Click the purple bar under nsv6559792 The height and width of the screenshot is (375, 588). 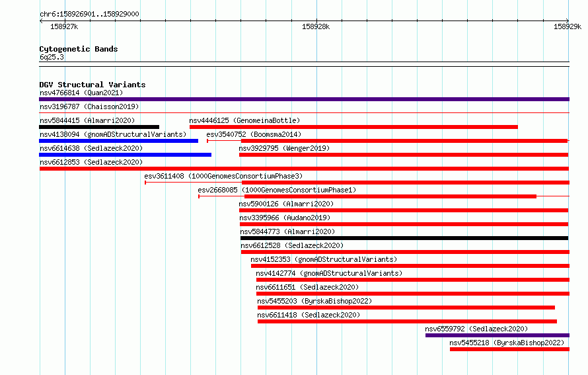(497, 335)
